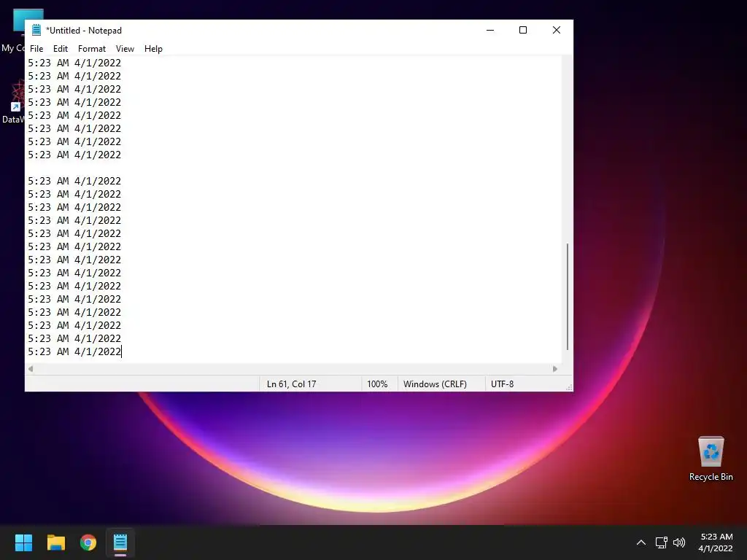Open the View menu
Image resolution: width=747 pixels, height=560 pixels.
(125, 49)
